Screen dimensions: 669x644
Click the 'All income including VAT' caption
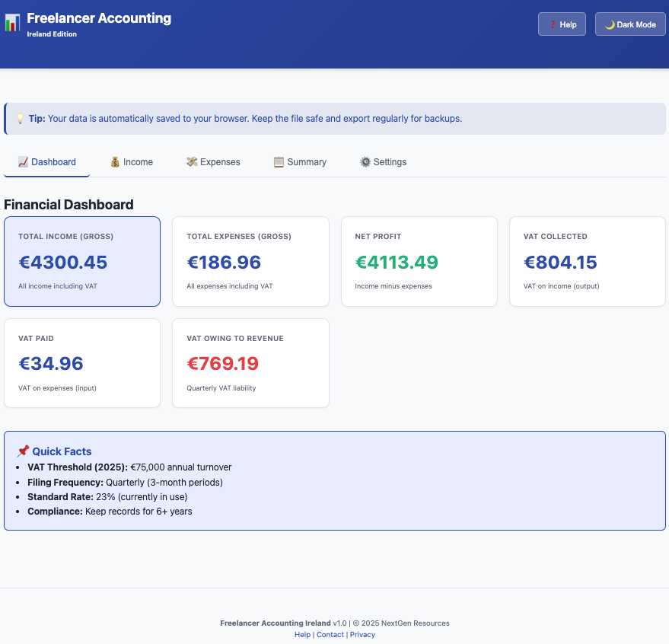[58, 286]
